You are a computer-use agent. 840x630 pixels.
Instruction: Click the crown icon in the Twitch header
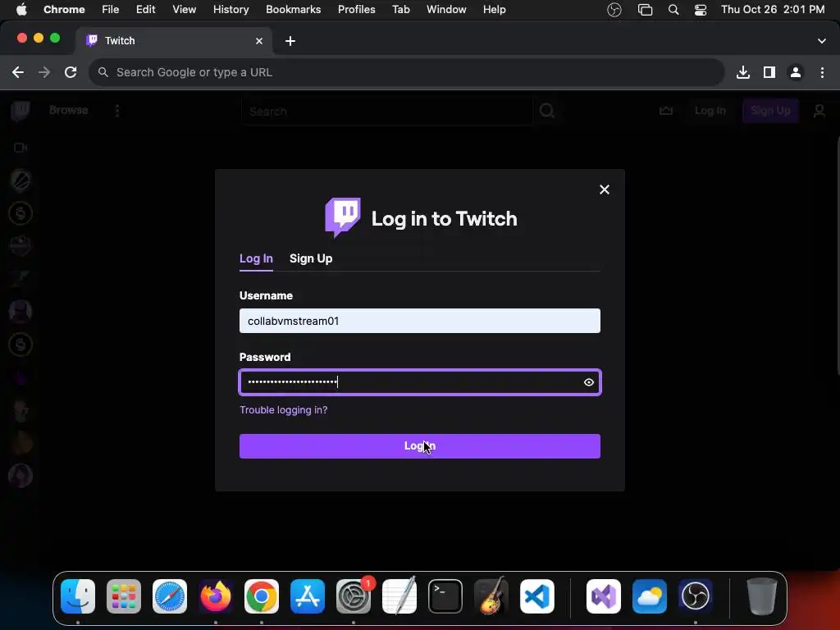(x=666, y=111)
